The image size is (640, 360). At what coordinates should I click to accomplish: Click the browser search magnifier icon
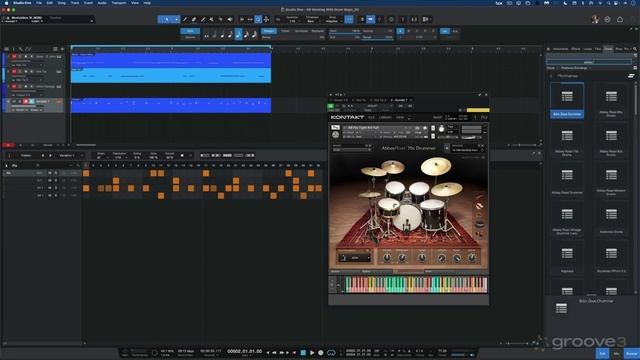pos(635,49)
